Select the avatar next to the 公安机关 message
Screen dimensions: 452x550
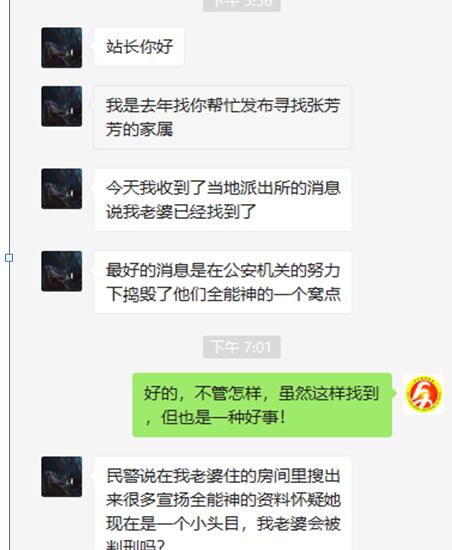pyautogui.click(x=62, y=271)
